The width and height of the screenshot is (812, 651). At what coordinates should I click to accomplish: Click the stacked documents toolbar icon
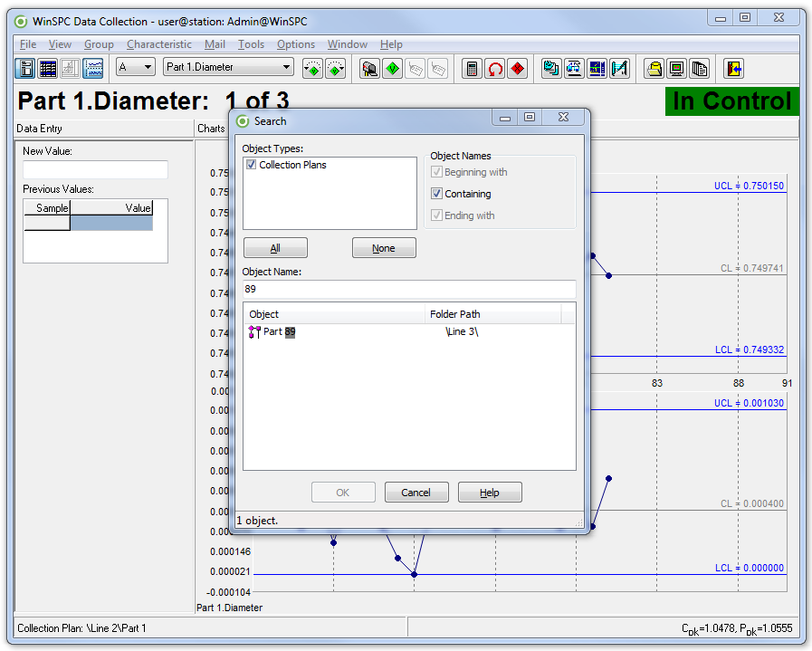click(x=700, y=69)
